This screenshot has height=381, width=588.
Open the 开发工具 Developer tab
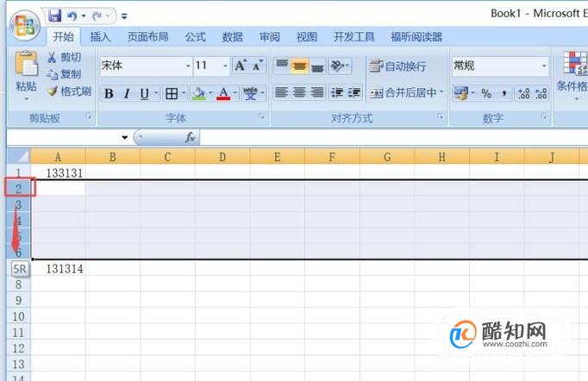point(354,37)
